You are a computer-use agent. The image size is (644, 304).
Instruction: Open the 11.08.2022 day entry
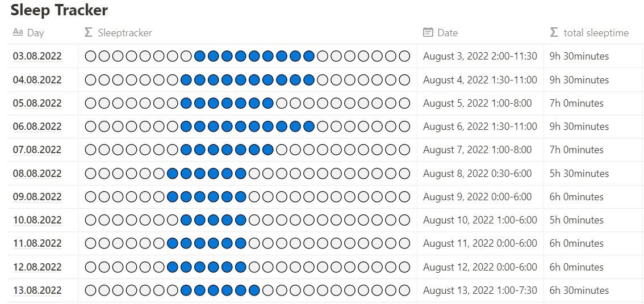click(x=37, y=243)
